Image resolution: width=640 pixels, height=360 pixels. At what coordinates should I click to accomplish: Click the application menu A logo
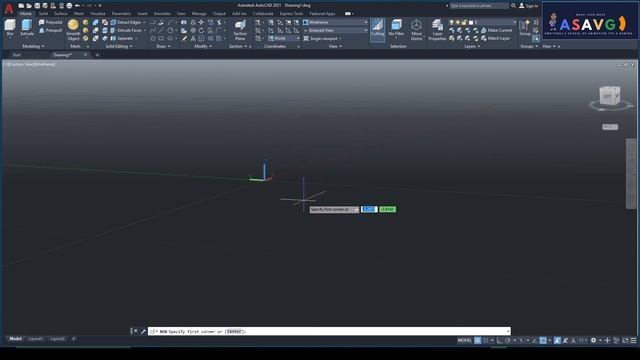(9, 8)
